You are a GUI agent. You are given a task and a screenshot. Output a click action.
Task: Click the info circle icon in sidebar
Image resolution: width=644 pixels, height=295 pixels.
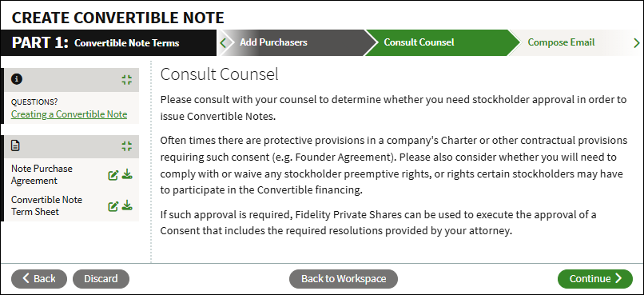[17, 79]
